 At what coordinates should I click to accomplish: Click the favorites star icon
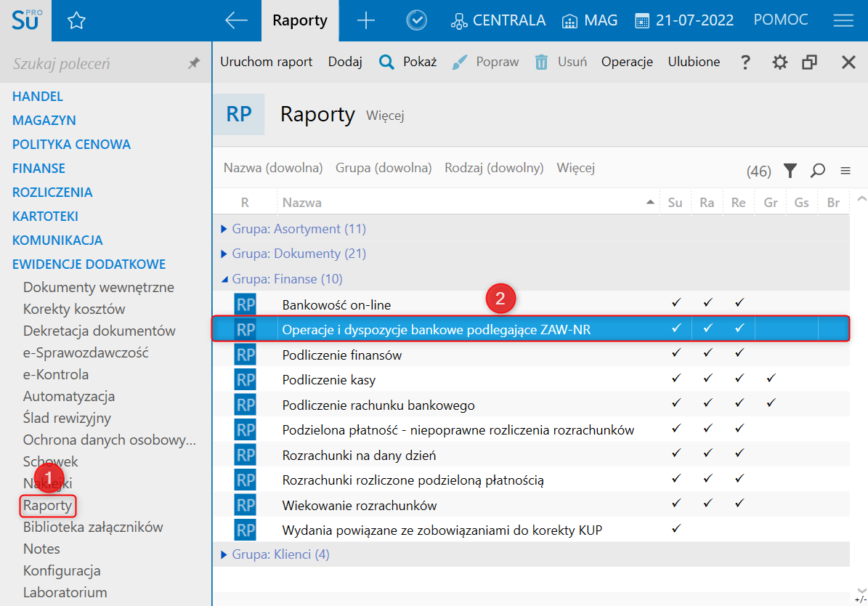coord(76,21)
